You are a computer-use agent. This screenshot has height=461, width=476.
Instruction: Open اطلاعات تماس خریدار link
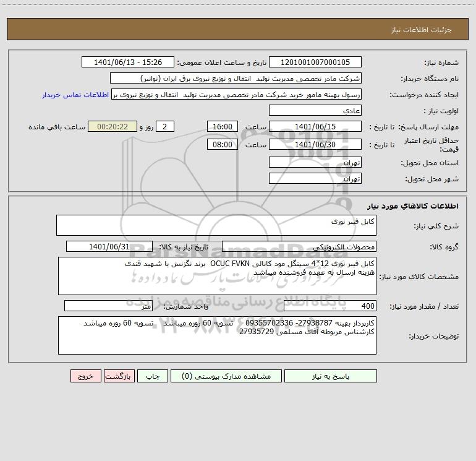75,95
